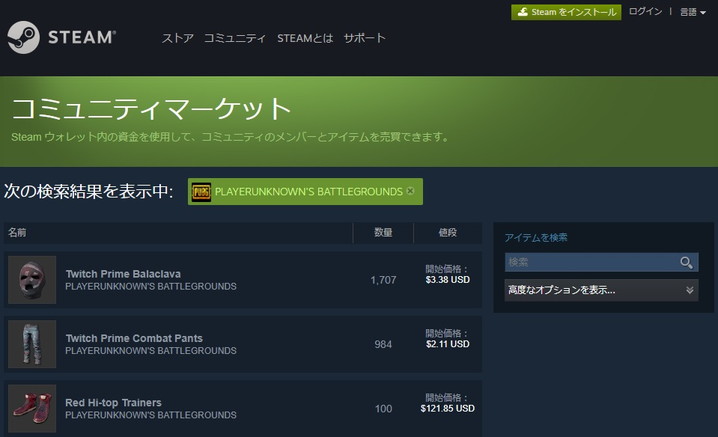Click the コミュニティマーケット heading
This screenshot has width=718, height=437.
click(151, 109)
